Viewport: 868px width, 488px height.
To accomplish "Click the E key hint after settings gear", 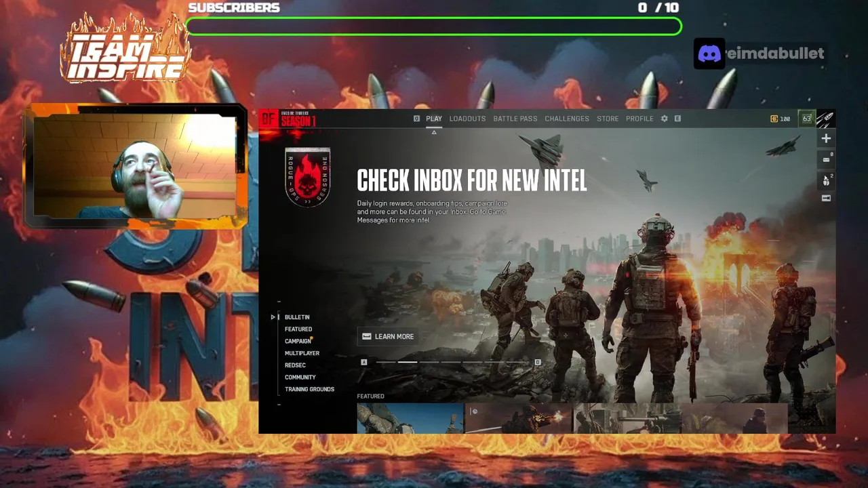I will pyautogui.click(x=677, y=119).
